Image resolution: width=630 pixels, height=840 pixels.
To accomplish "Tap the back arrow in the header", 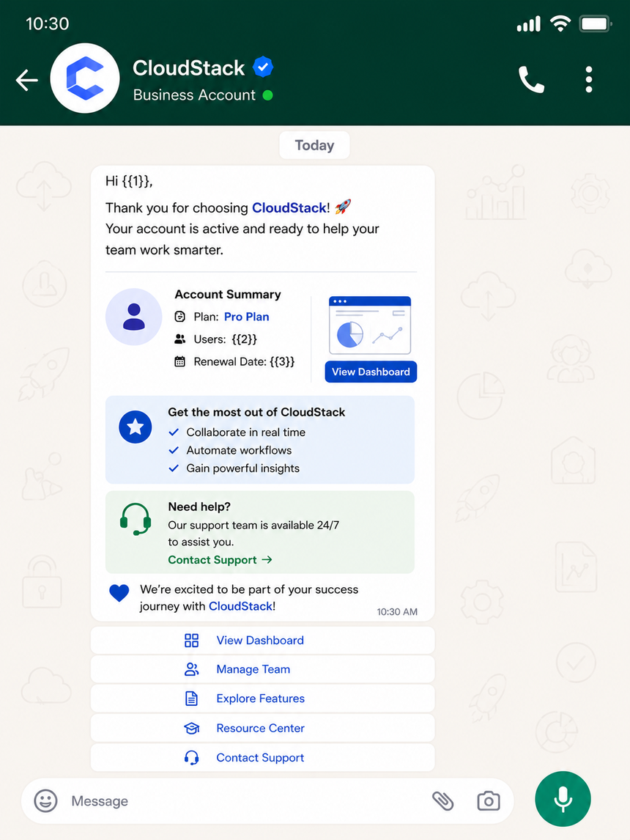I will coord(27,81).
